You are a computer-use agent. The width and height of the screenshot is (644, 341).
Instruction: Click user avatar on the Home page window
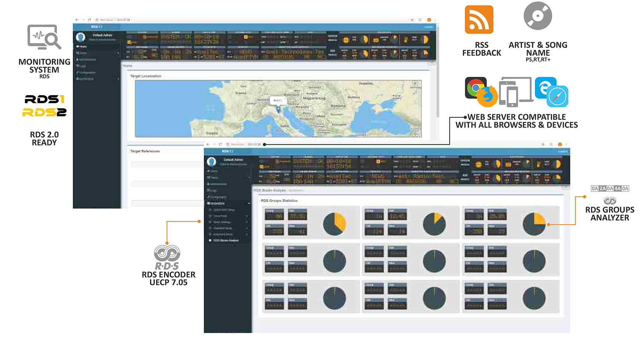(80, 37)
